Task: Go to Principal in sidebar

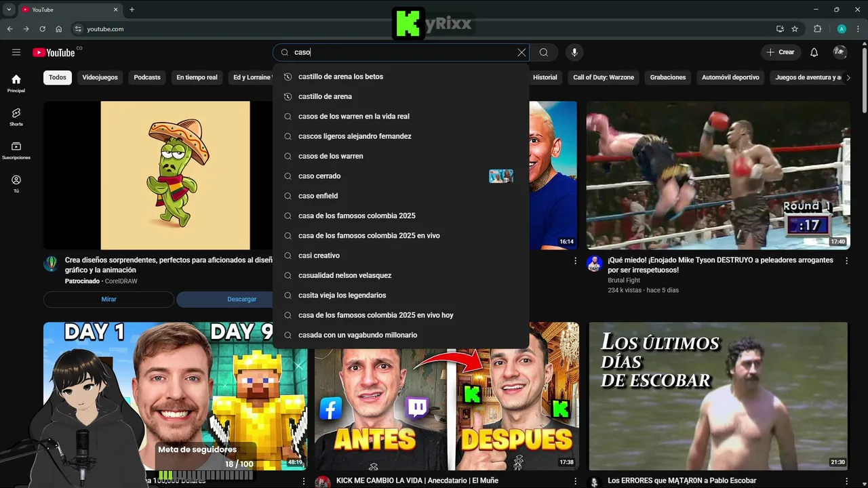Action: (16, 83)
